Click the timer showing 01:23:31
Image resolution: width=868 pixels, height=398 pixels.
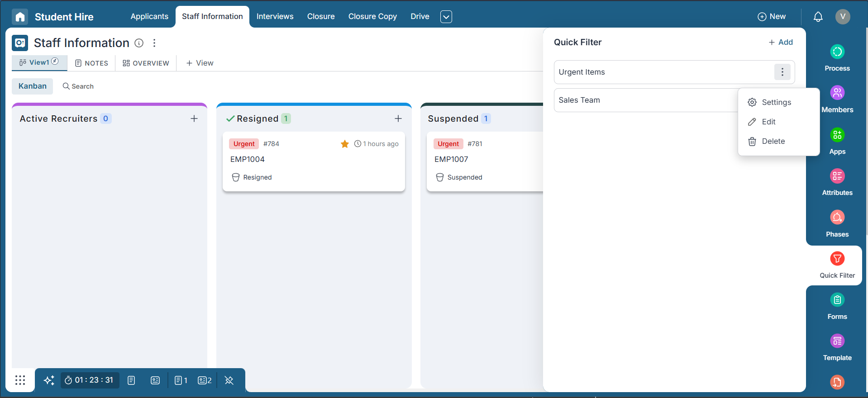click(x=90, y=380)
